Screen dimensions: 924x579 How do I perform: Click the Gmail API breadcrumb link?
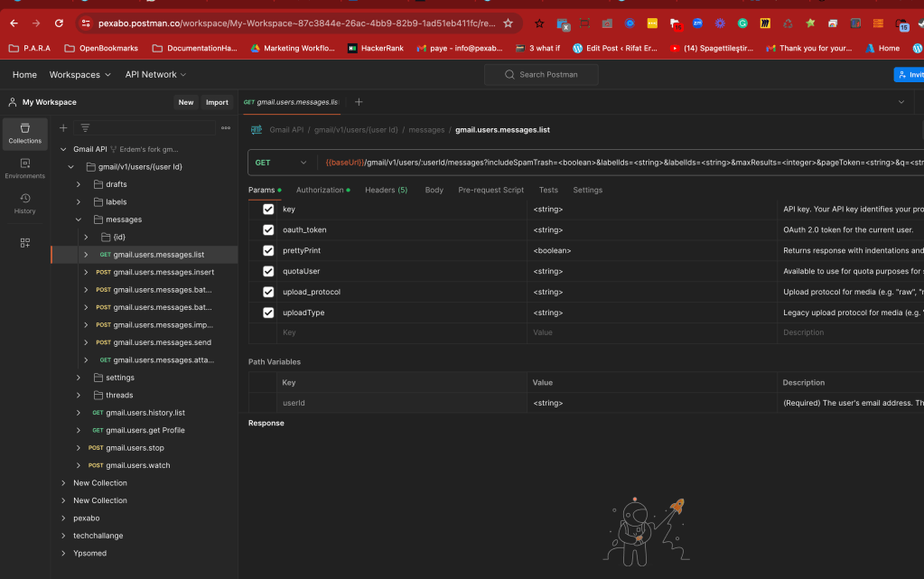click(x=286, y=130)
